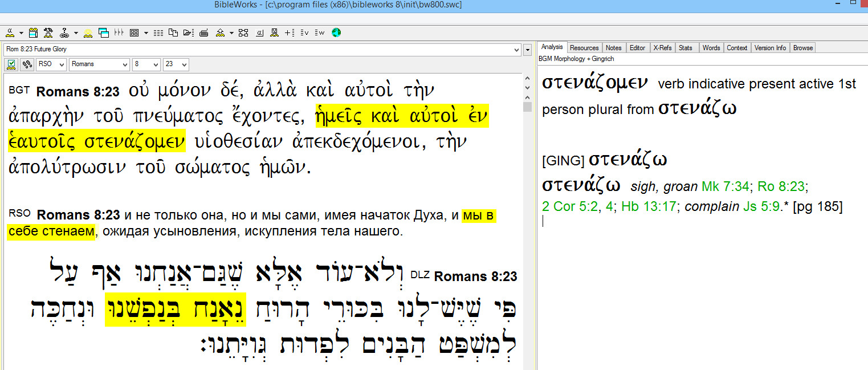Click the three down-arrows column icon

tap(119, 32)
